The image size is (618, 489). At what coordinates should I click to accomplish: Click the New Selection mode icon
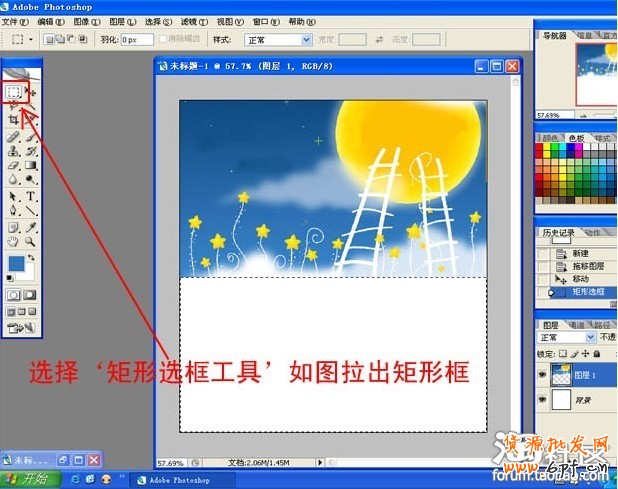(48, 39)
